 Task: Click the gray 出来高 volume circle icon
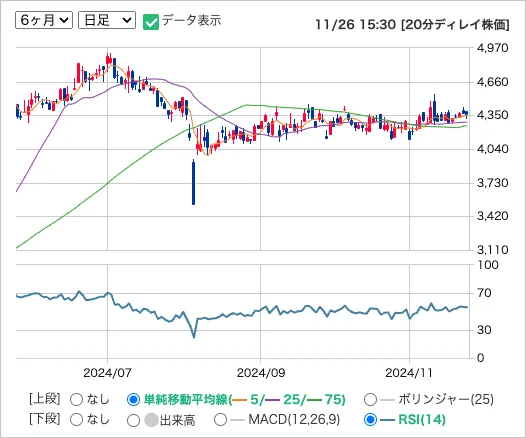pos(151,420)
